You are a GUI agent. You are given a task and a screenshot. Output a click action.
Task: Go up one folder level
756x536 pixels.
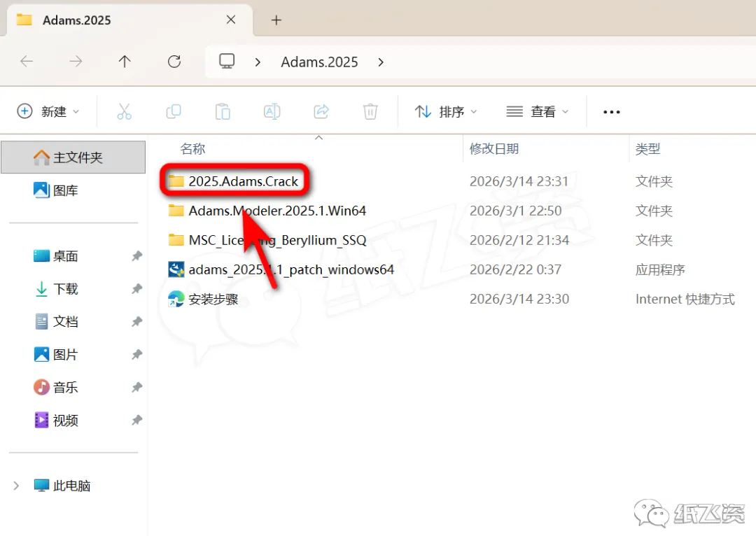[x=125, y=61]
